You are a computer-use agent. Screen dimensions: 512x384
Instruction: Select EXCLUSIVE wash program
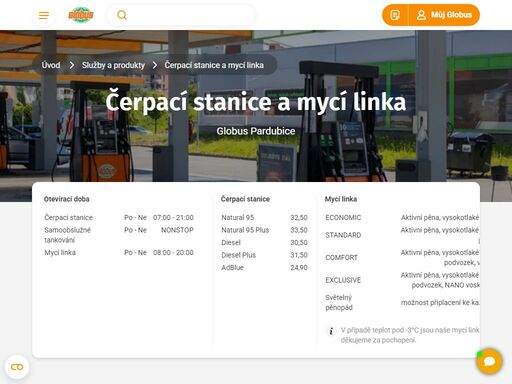(x=343, y=280)
